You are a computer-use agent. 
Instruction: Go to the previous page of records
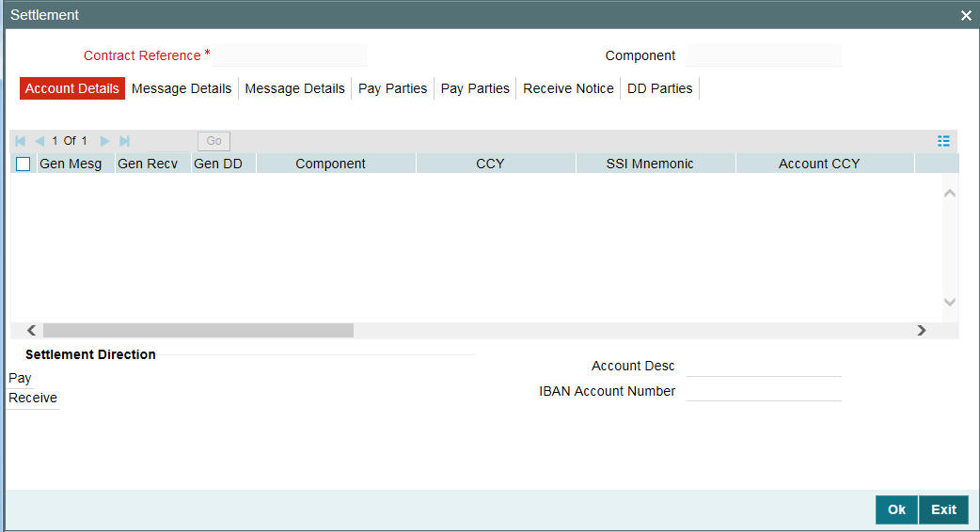click(x=40, y=141)
